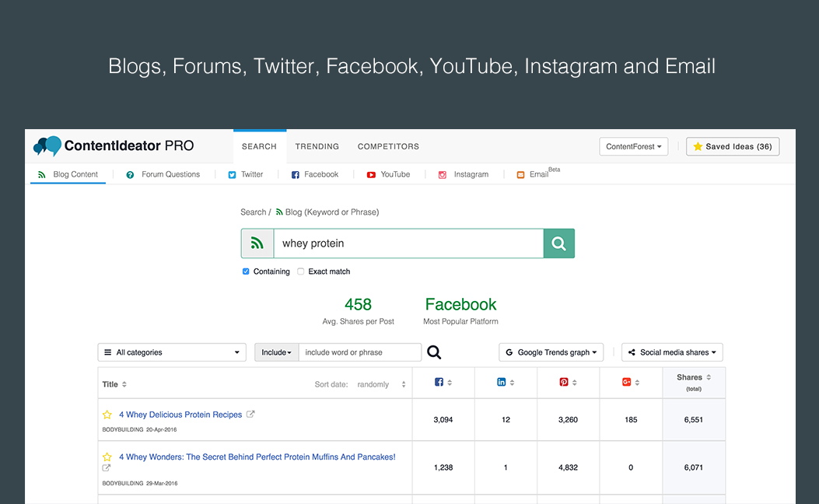Click the 12 LinkedIn shares cell
The width and height of the screenshot is (819, 504).
pos(506,419)
